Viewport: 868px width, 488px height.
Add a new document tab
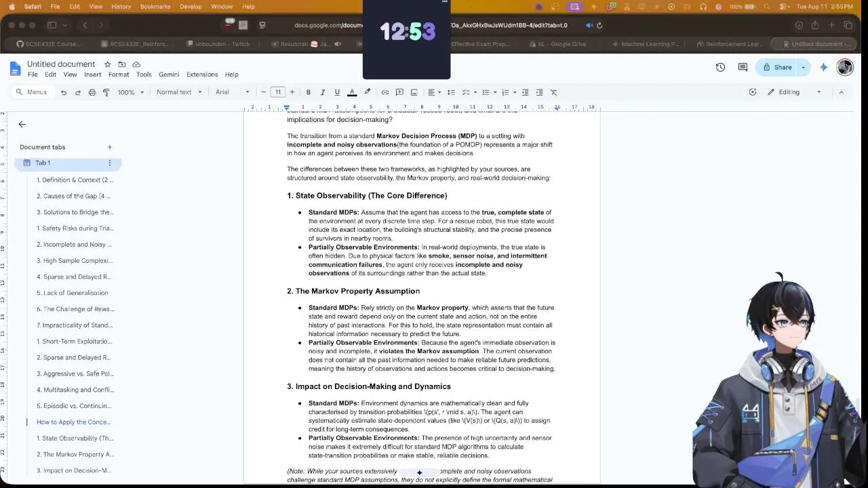[109, 147]
